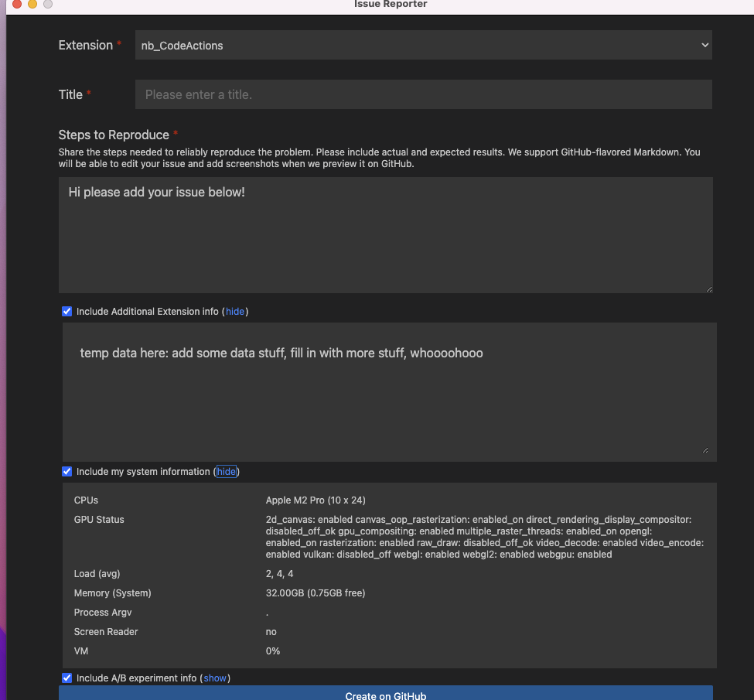Hide the additional extension info section

[234, 311]
